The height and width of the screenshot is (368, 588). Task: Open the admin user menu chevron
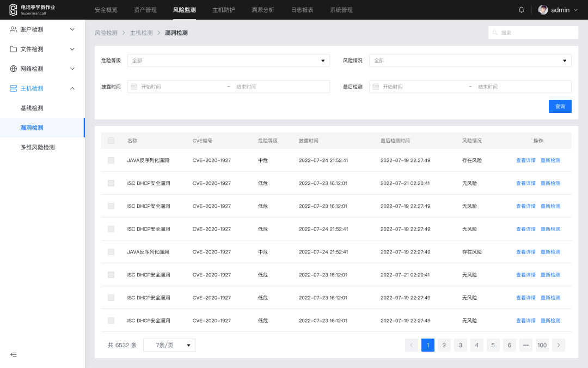tap(575, 10)
